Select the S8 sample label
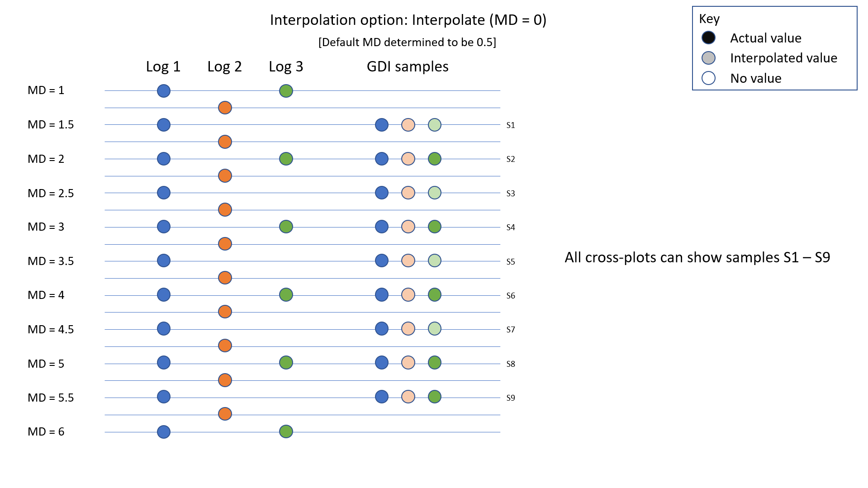 pyautogui.click(x=511, y=364)
